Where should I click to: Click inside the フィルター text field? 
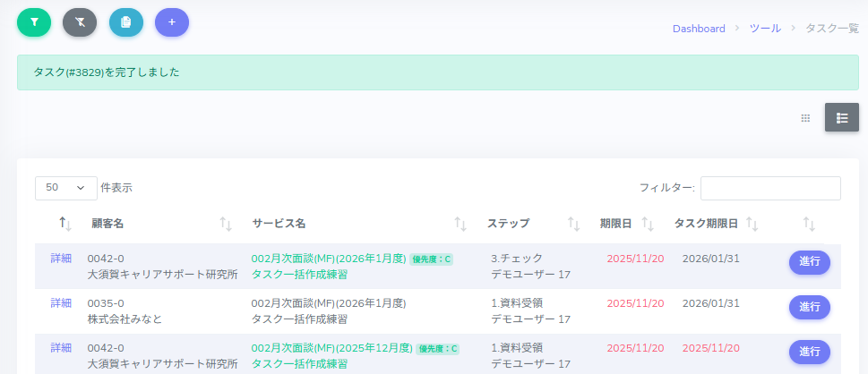click(x=770, y=188)
